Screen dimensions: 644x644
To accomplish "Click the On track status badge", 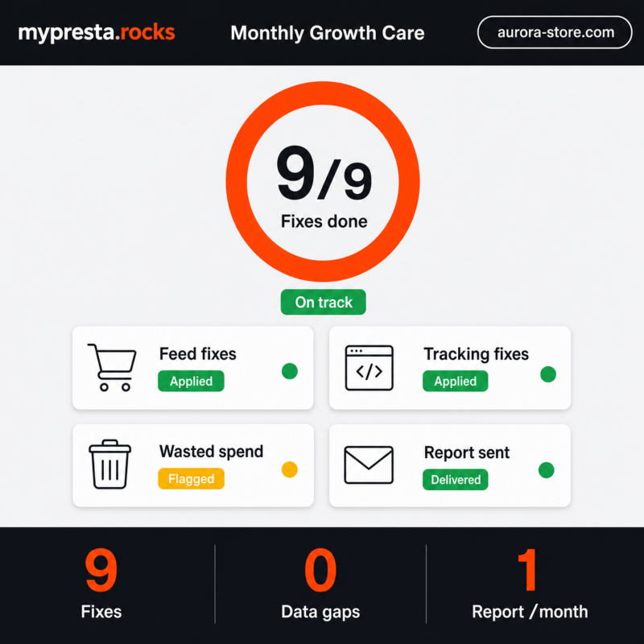I will tap(324, 302).
